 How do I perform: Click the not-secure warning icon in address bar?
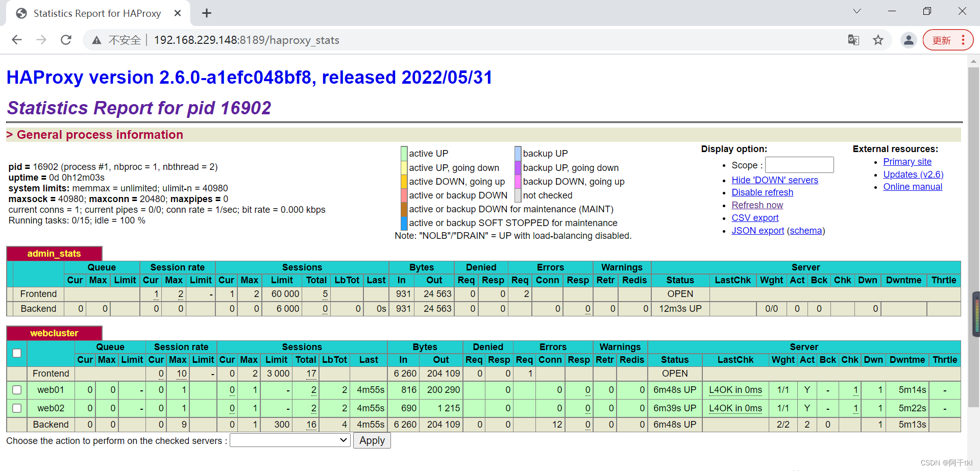[96, 40]
